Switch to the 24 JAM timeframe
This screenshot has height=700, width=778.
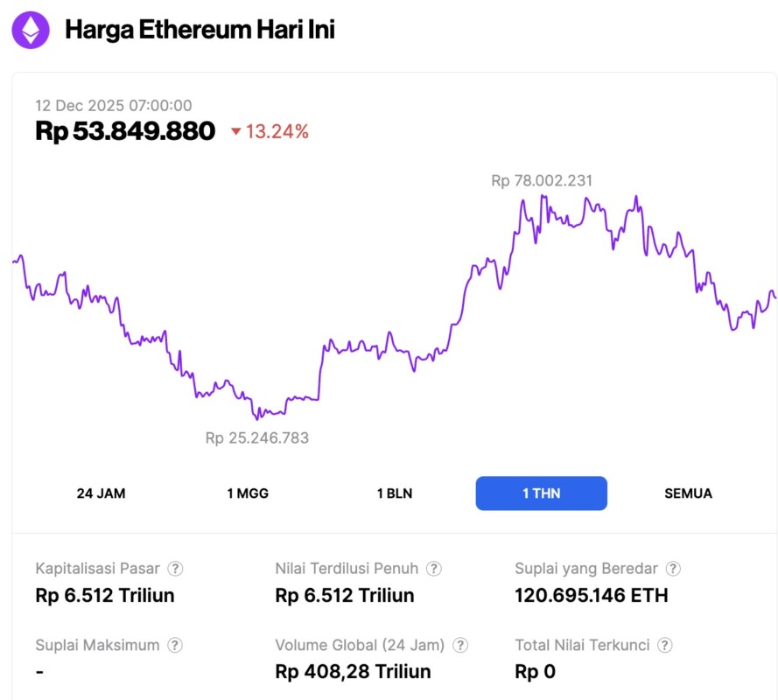point(102,493)
